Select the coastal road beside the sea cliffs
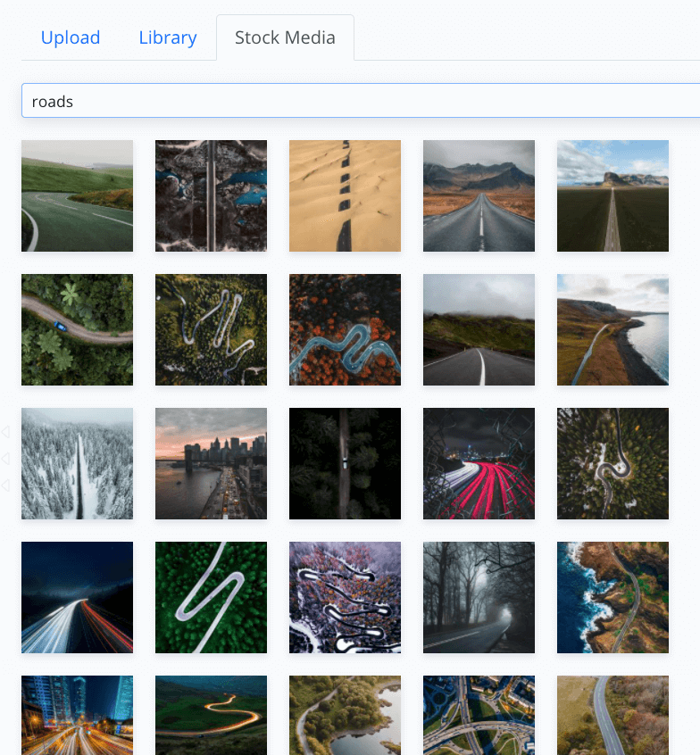 (x=612, y=330)
